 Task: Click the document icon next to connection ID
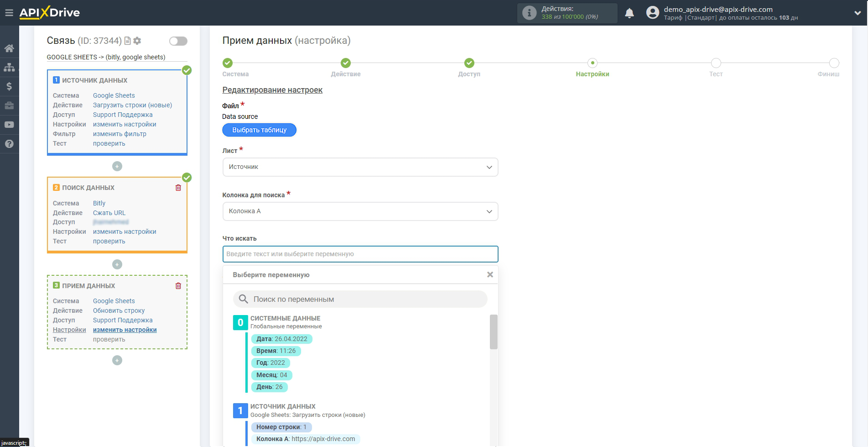[128, 41]
